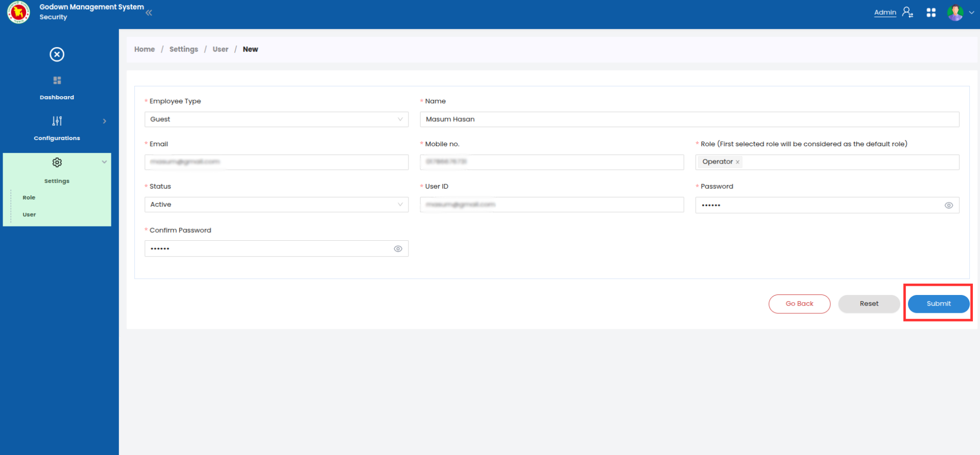
Task: Click the Admin link in header
Action: pos(885,12)
